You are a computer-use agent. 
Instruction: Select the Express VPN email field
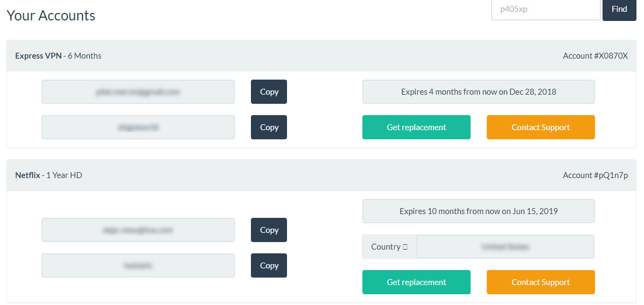pos(138,92)
